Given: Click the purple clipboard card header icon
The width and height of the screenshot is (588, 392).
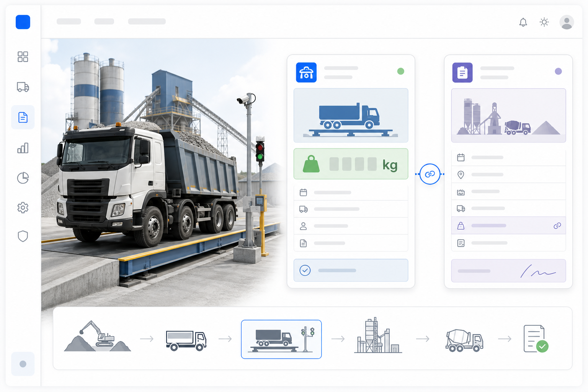Looking at the screenshot, I should [462, 72].
